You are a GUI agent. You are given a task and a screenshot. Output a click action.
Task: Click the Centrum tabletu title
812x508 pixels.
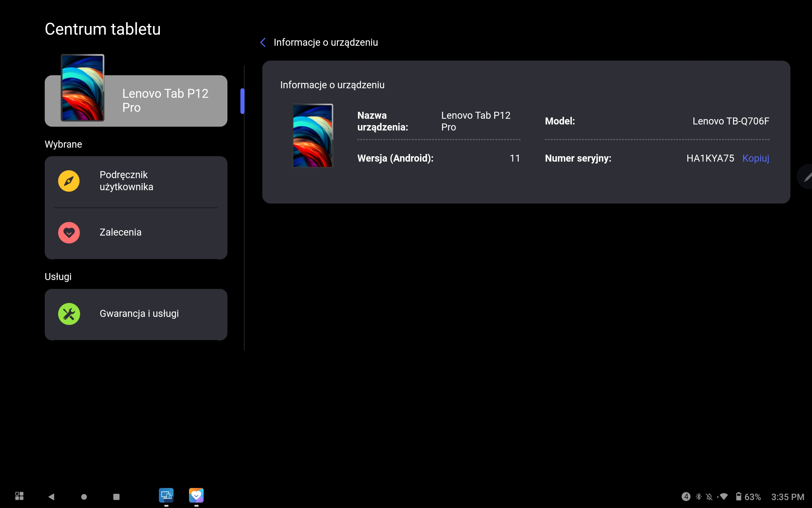[x=103, y=29]
